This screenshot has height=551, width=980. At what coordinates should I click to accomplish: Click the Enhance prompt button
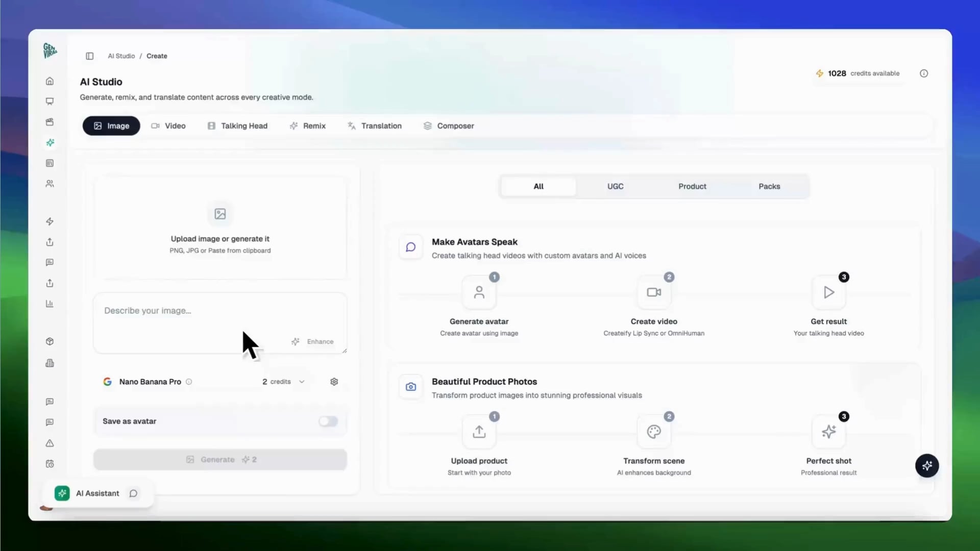click(313, 342)
